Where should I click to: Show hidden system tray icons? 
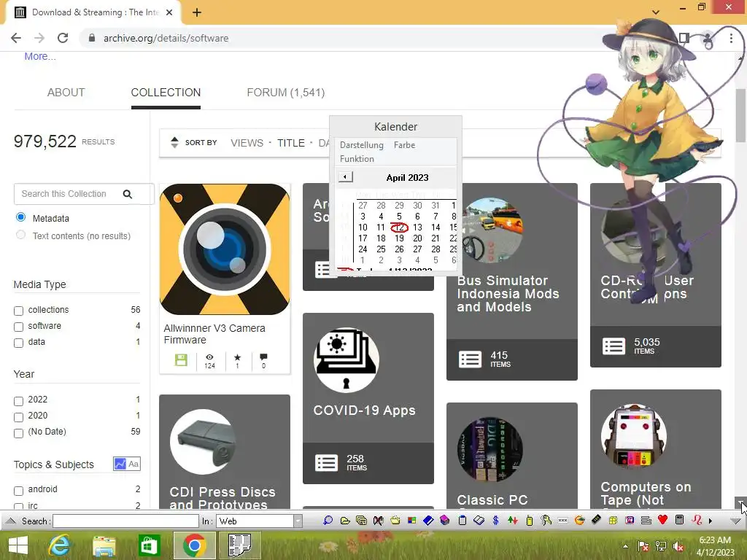(x=625, y=546)
